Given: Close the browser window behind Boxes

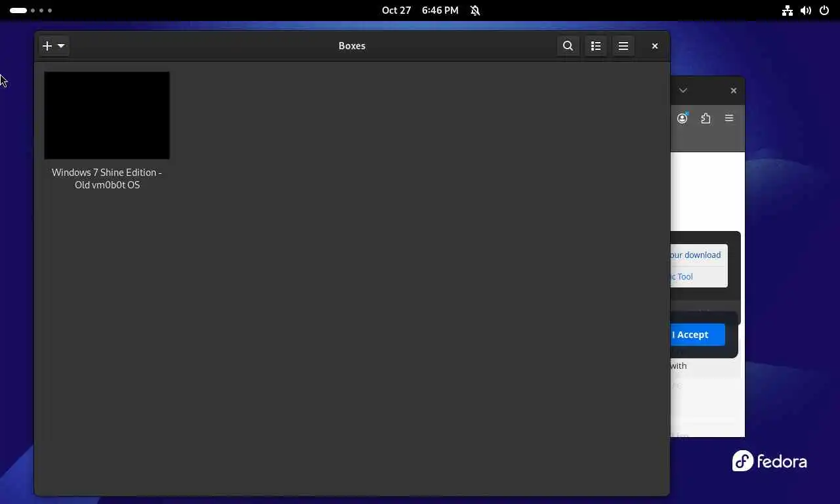Looking at the screenshot, I should [734, 91].
